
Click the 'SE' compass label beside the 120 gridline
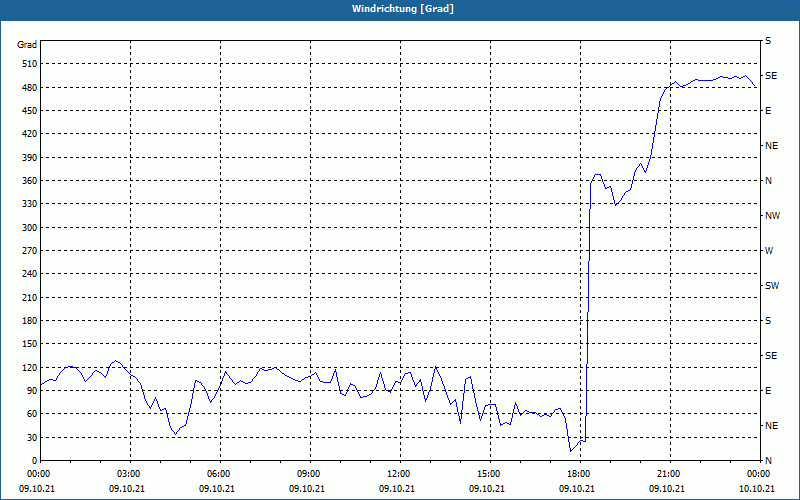click(771, 356)
